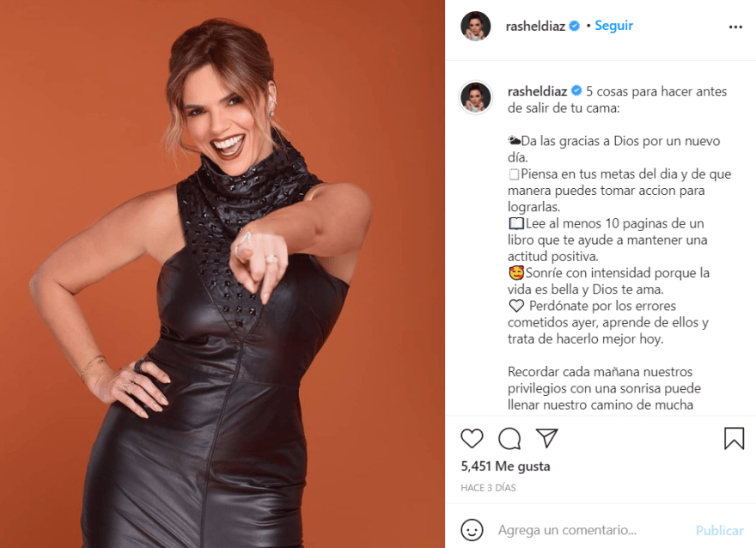The width and height of the screenshot is (756, 548).
Task: Click the white heart emoji in caption
Action: point(516,306)
